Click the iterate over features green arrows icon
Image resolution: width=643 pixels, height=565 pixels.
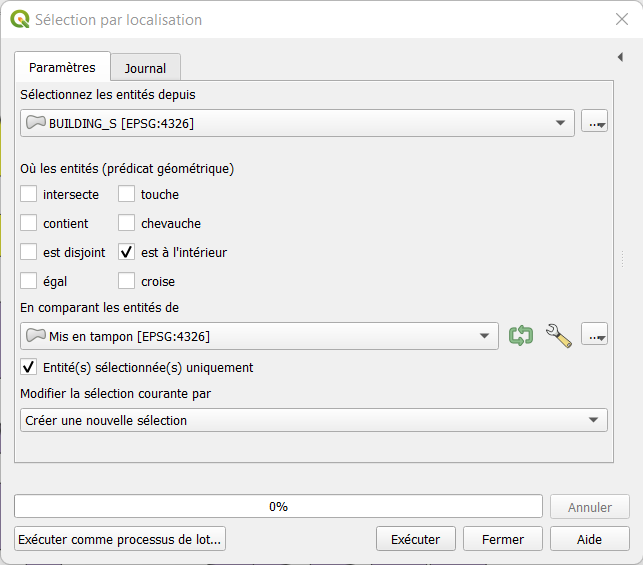[x=521, y=336]
